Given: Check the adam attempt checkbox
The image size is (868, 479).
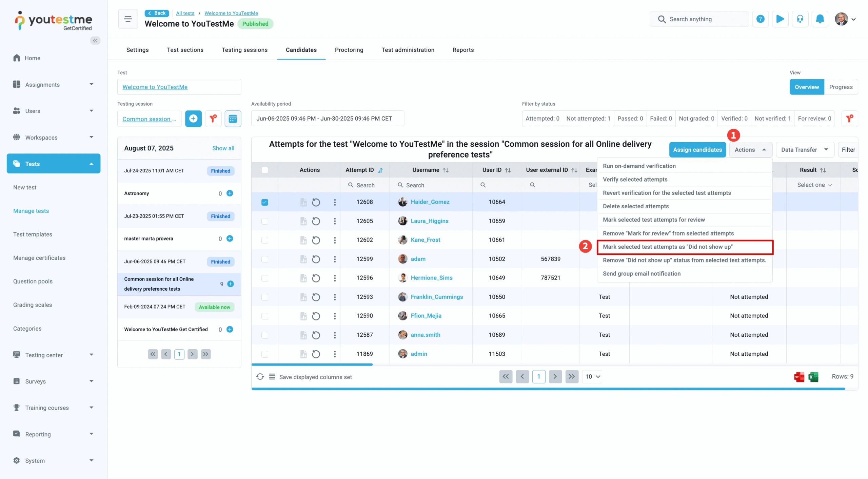Looking at the screenshot, I should coord(265,259).
